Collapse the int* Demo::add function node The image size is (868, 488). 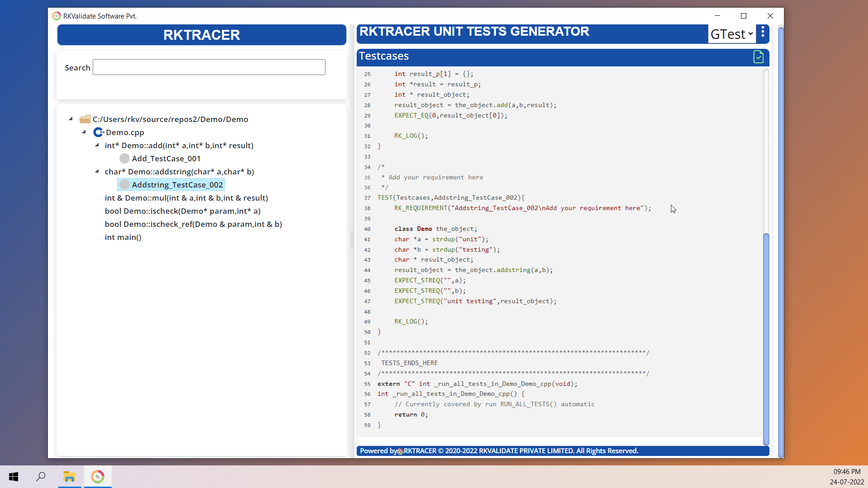pos(97,145)
